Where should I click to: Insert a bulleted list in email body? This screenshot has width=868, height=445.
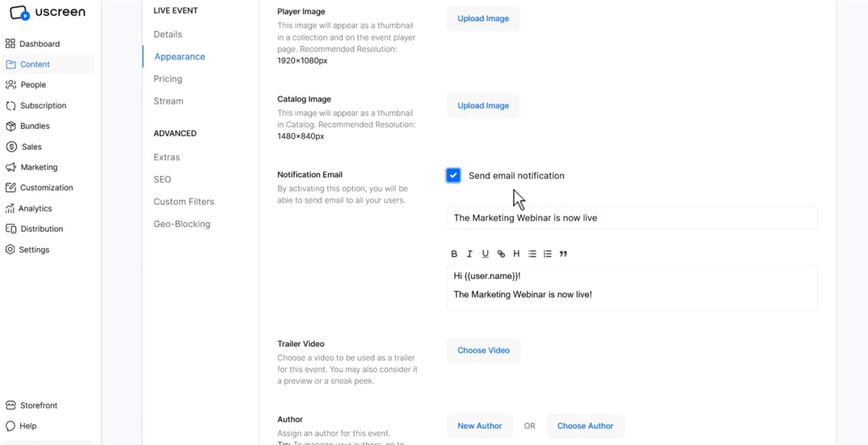coord(532,254)
